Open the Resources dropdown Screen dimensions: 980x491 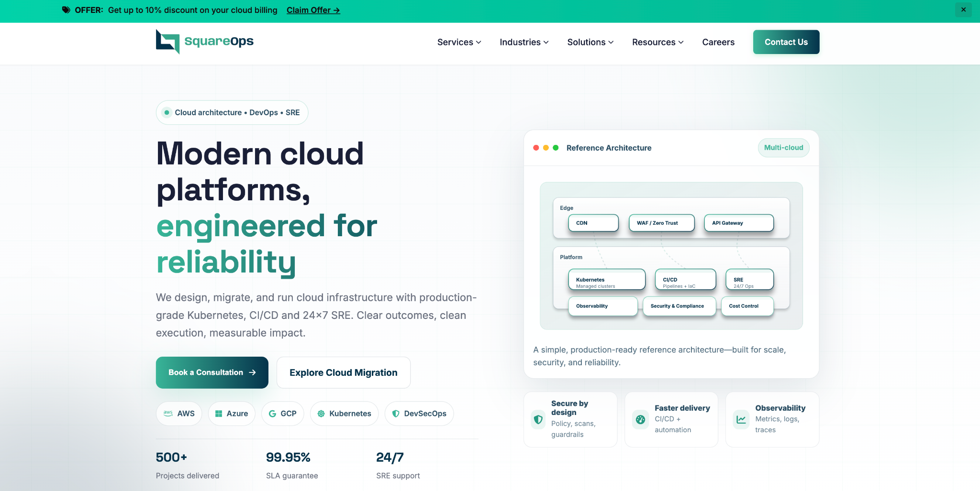tap(657, 42)
